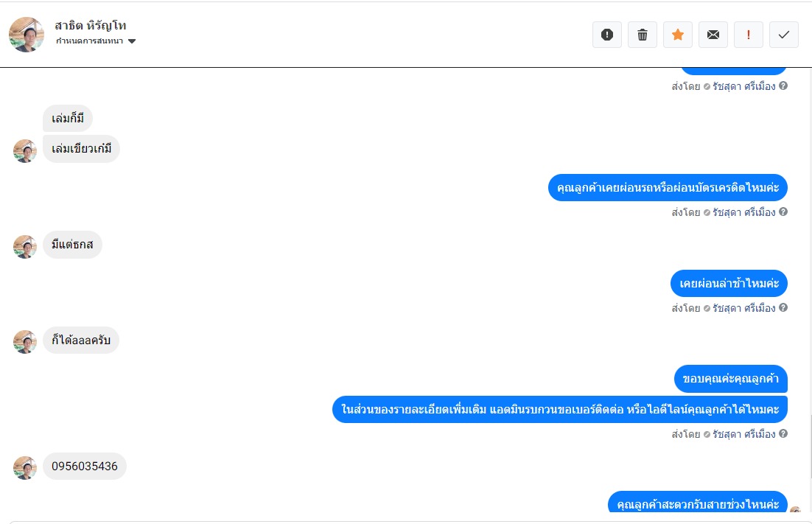Mark conversation unread with envelope icon
This screenshot has width=812, height=524.
pos(713,35)
